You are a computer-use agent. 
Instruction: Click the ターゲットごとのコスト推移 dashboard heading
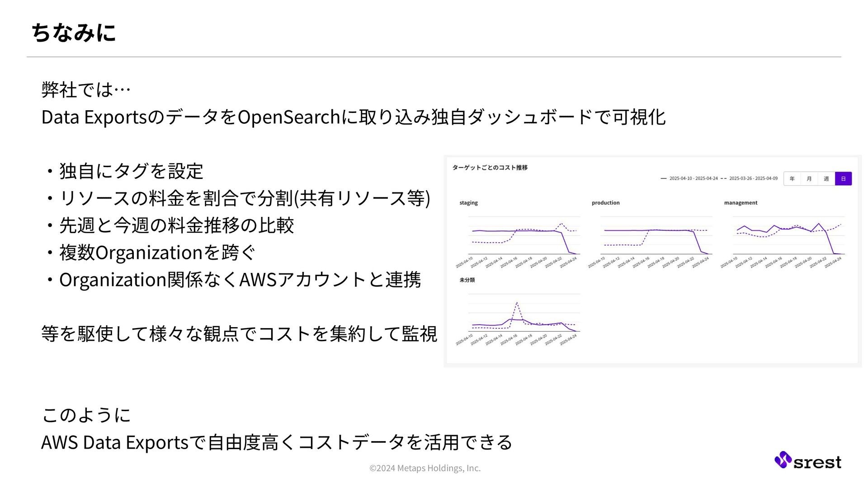click(x=490, y=168)
